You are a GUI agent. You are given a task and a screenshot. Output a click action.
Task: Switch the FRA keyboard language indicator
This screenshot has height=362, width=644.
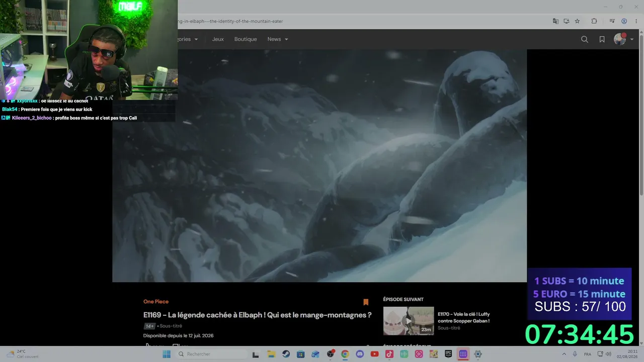click(x=588, y=354)
